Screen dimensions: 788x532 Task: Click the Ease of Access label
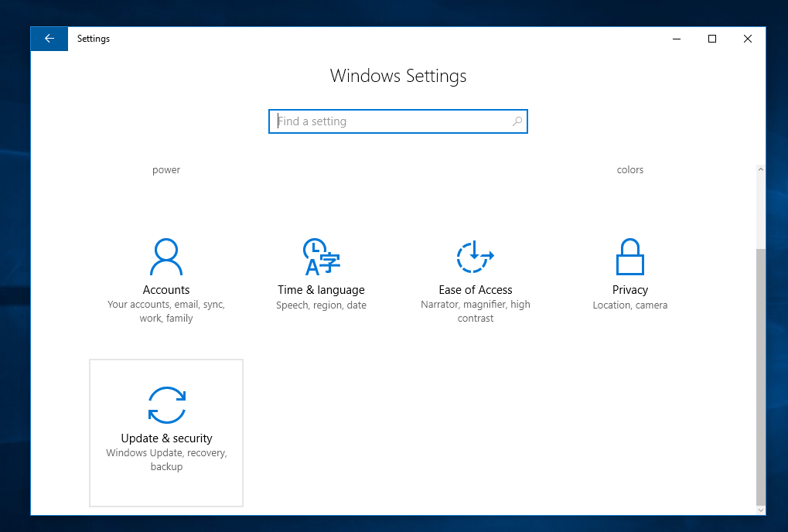(476, 290)
